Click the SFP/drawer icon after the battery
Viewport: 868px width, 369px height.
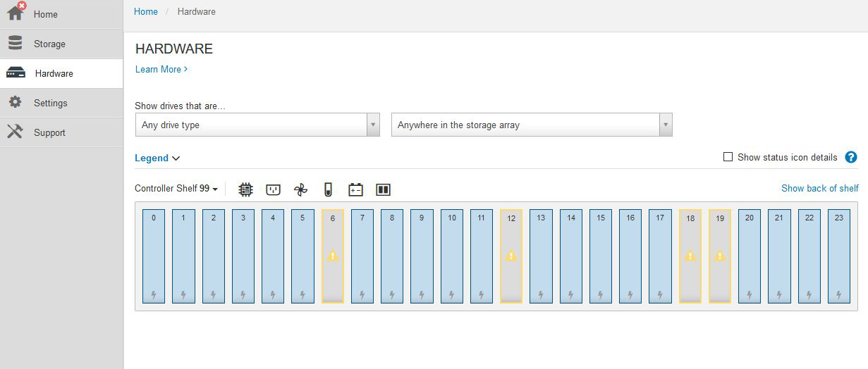click(x=383, y=189)
